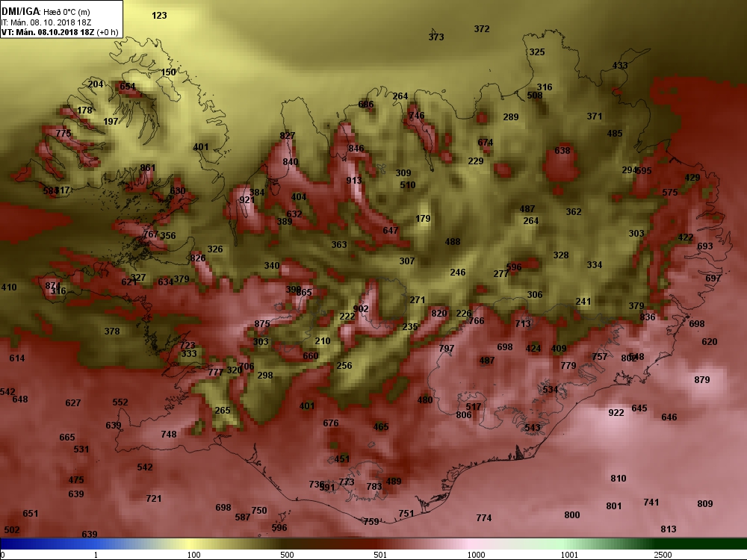Click the map value 746

[x=416, y=115]
